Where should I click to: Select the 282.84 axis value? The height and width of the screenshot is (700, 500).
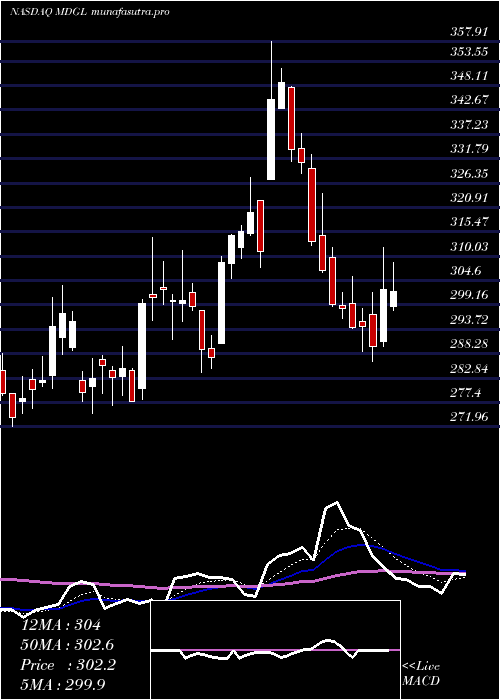tap(469, 368)
